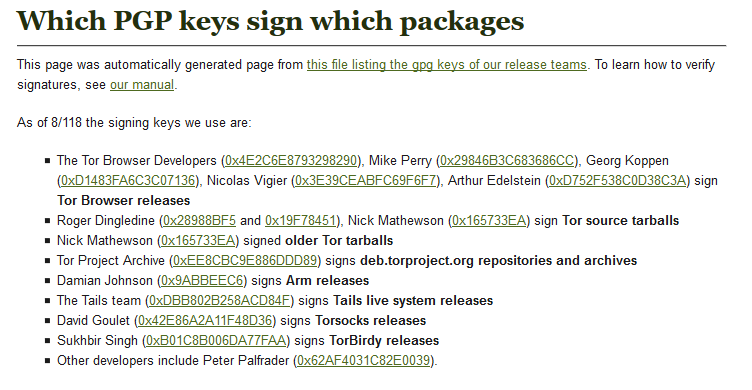Open Nicolas Vigier's key 0x3E39CEABFC69F6F7
Viewport: 752px width, 390px height.
pos(365,181)
